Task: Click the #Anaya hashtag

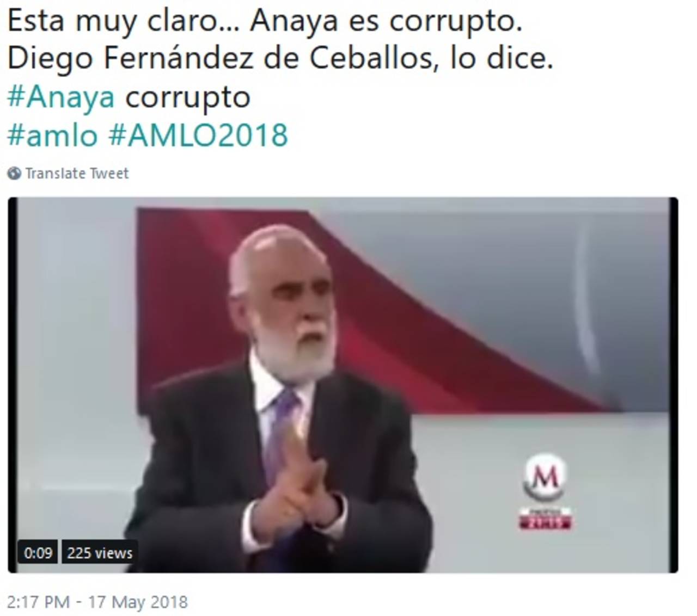Action: pos(61,97)
